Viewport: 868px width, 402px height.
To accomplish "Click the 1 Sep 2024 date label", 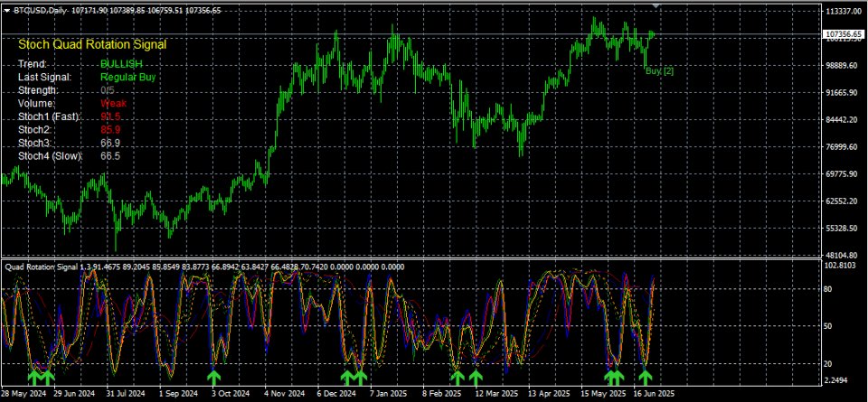I will pyautogui.click(x=178, y=394).
